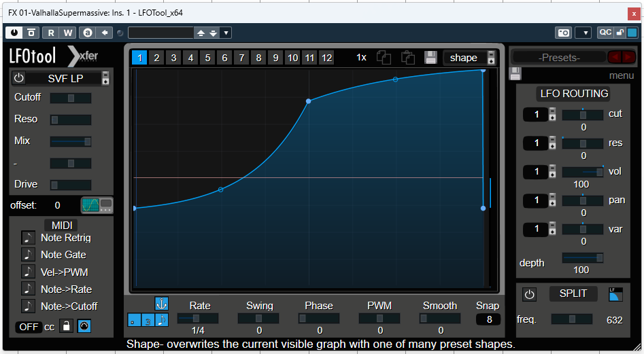Adjust the Cutoff slider
644x354 pixels.
[71, 98]
